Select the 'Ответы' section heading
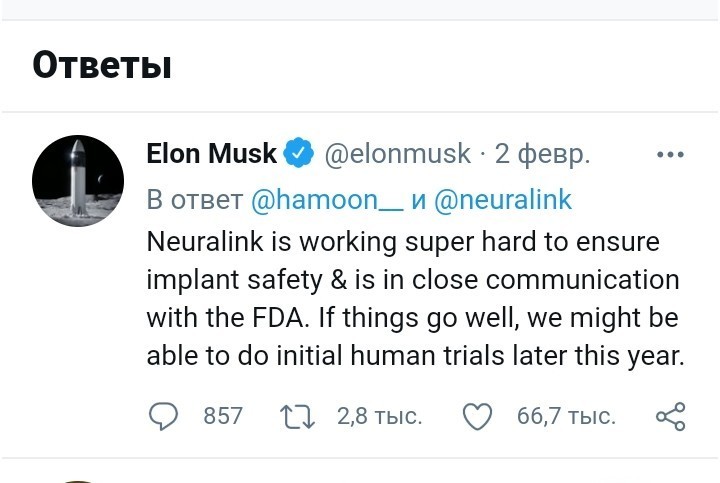 click(102, 65)
